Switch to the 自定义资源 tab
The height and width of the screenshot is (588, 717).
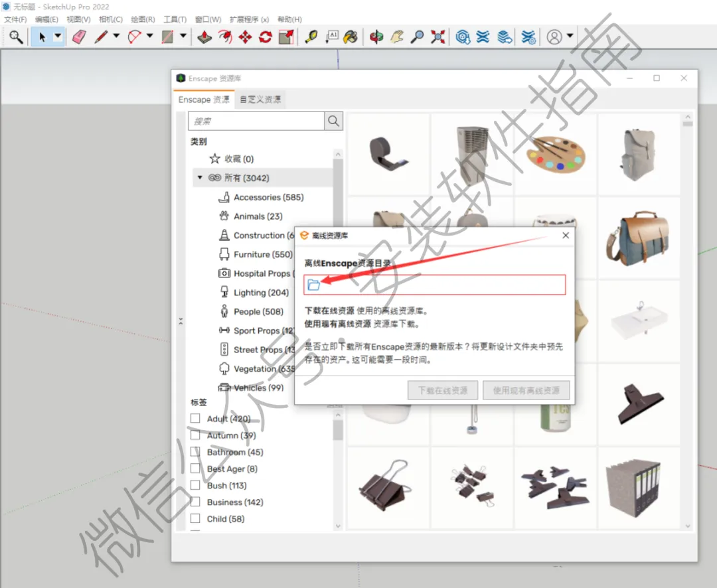click(x=261, y=100)
